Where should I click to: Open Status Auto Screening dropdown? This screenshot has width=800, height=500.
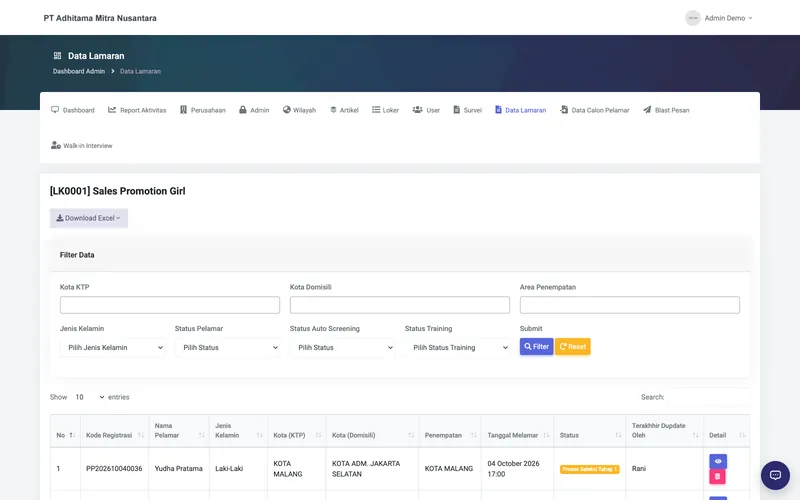tap(342, 347)
